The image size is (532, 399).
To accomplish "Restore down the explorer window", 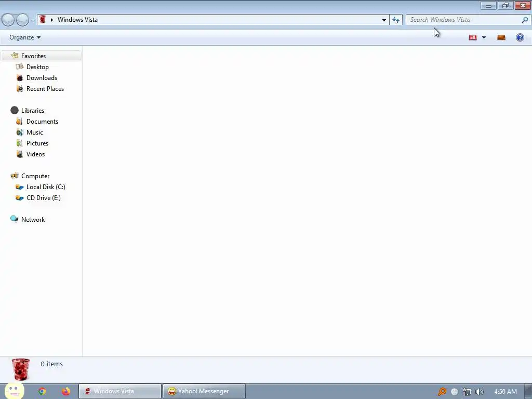I will pyautogui.click(x=505, y=5).
